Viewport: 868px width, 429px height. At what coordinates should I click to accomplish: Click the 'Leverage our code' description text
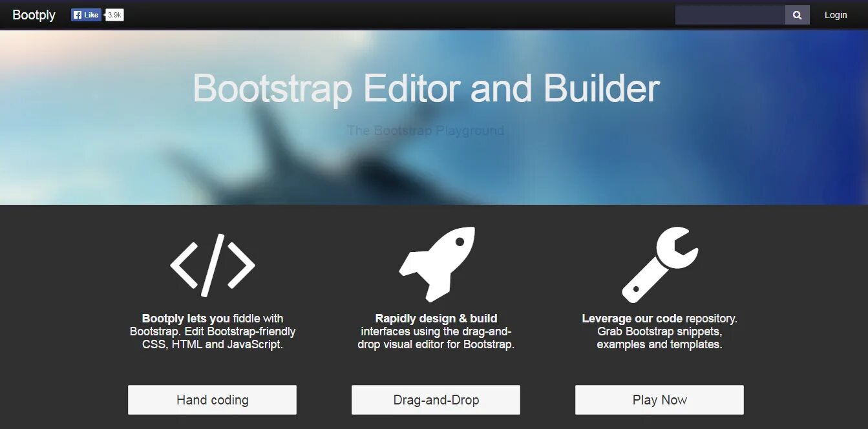[x=659, y=331]
